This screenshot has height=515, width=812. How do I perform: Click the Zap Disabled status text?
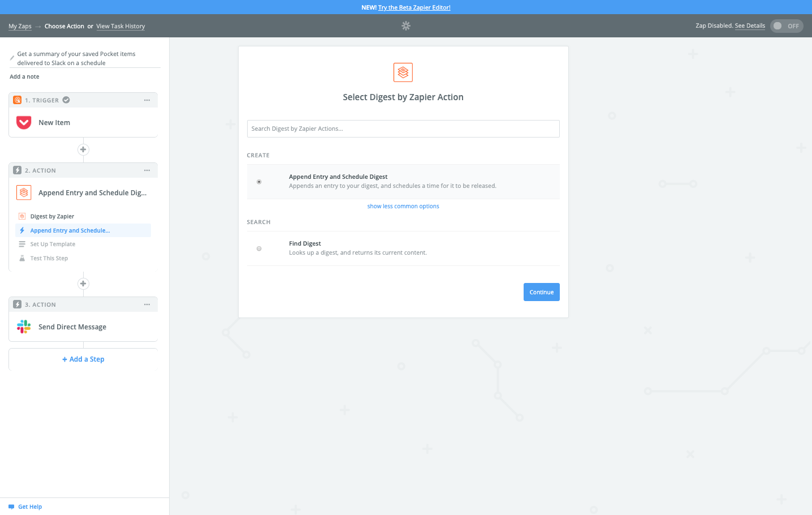714,26
